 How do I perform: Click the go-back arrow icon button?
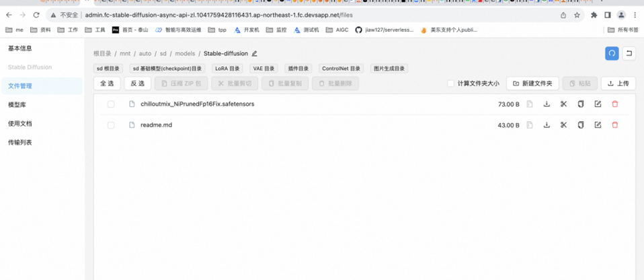point(629,53)
